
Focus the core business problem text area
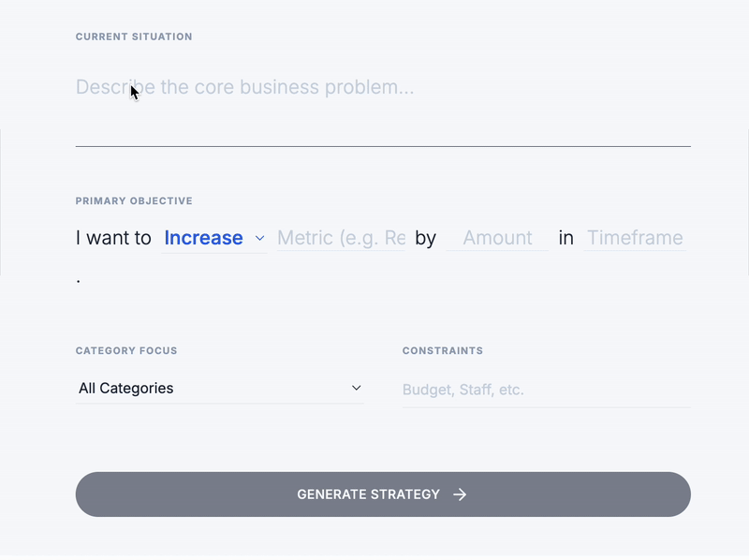[382, 105]
